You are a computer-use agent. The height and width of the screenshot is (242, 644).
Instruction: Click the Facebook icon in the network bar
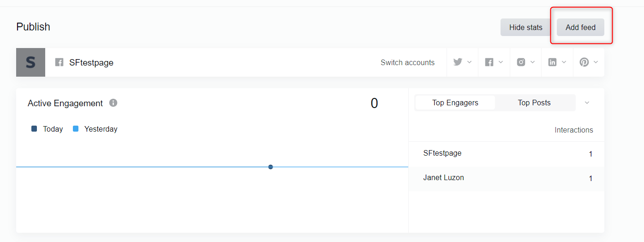(x=489, y=62)
